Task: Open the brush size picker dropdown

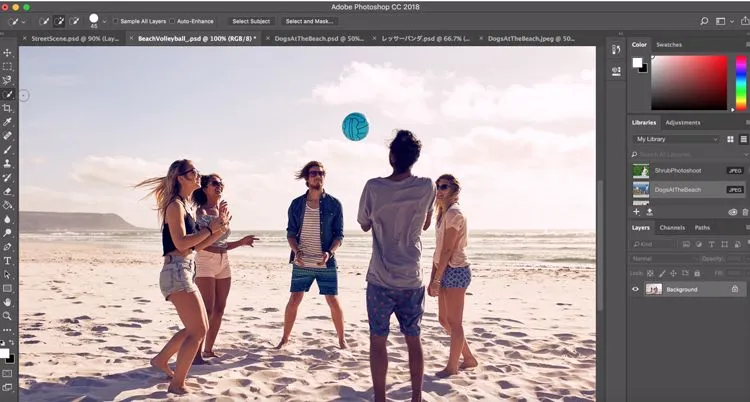Action: [x=104, y=21]
